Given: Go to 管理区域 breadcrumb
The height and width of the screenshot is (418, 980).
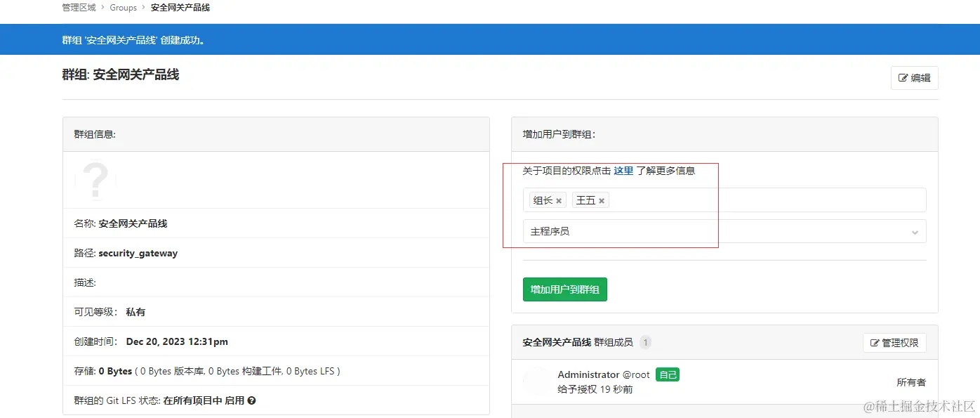Looking at the screenshot, I should (x=79, y=8).
